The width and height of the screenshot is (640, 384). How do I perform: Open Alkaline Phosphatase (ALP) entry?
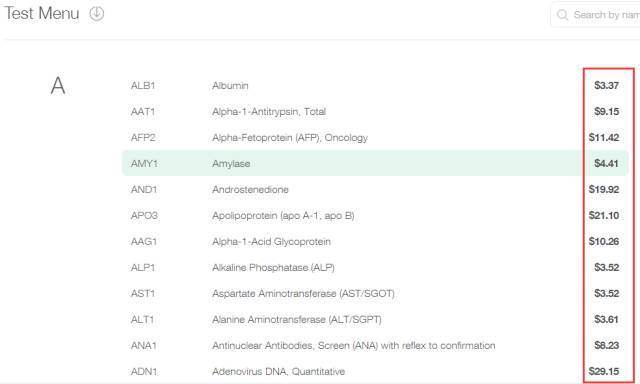[375, 268]
